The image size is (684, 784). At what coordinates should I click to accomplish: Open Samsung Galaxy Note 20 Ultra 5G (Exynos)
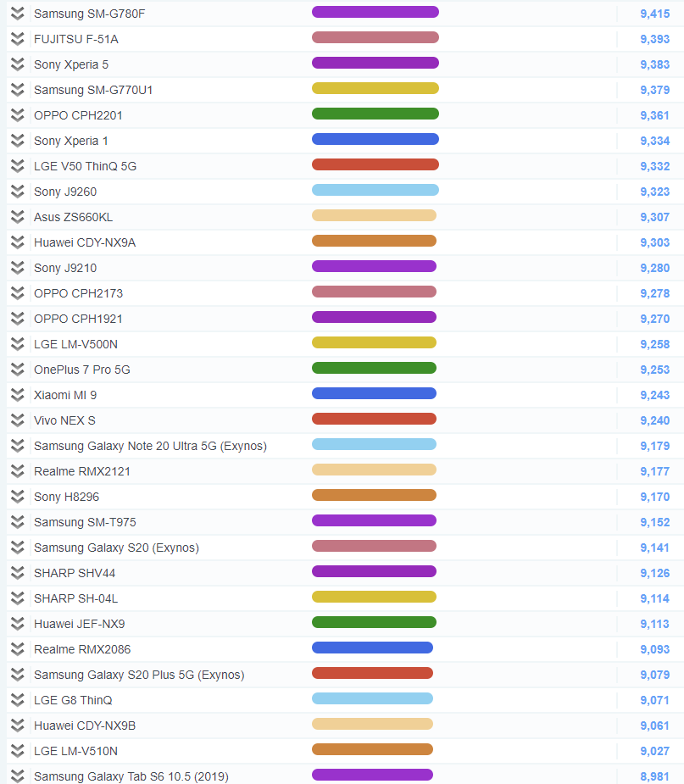(151, 446)
